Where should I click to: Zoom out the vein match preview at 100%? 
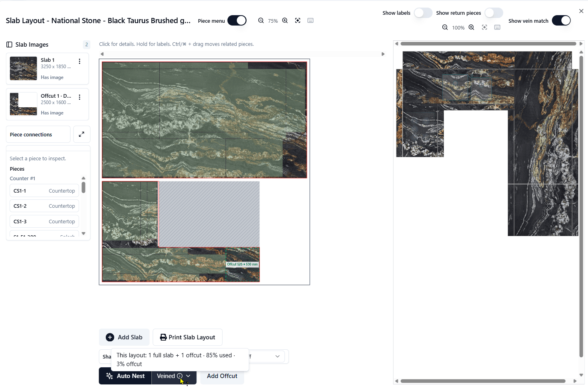[445, 28]
